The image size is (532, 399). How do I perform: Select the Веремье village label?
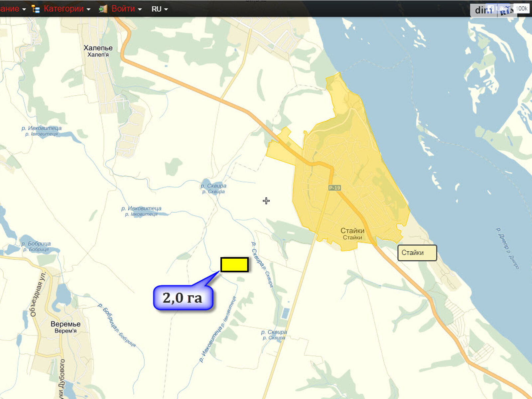(x=66, y=327)
